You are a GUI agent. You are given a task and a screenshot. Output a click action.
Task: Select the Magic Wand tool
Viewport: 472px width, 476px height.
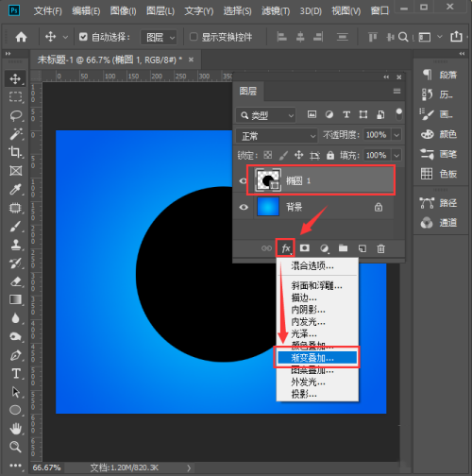click(15, 134)
